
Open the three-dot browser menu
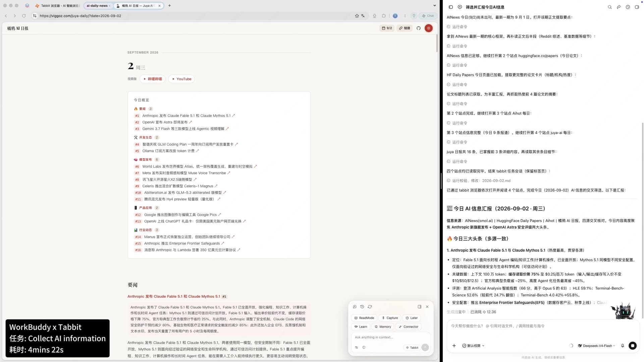405,16
